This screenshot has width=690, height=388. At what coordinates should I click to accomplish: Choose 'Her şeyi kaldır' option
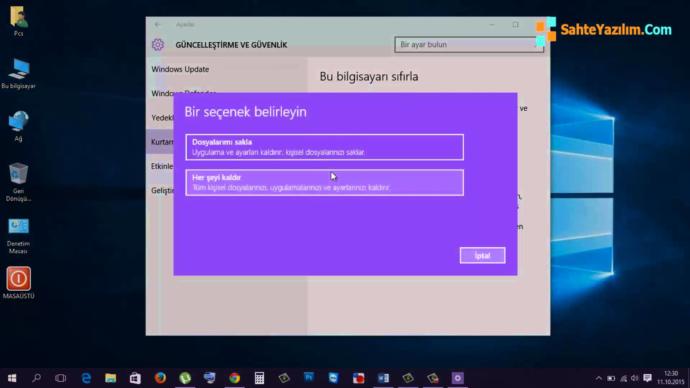pos(324,183)
